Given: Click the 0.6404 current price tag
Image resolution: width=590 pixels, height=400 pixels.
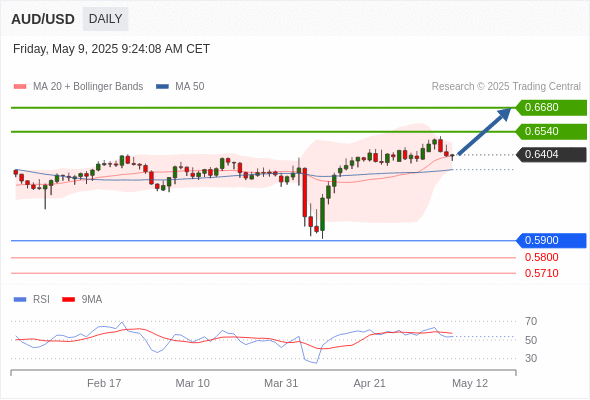Looking at the screenshot, I should (x=551, y=155).
